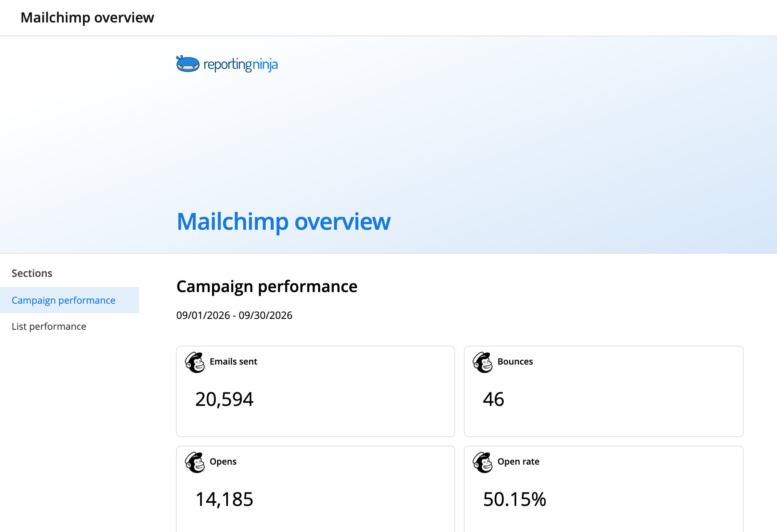The width and height of the screenshot is (777, 532).
Task: Click the Opens value 14,185
Action: point(224,499)
